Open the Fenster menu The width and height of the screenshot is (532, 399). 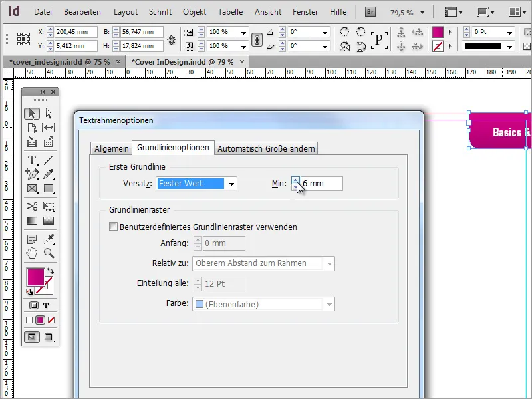coord(305,12)
